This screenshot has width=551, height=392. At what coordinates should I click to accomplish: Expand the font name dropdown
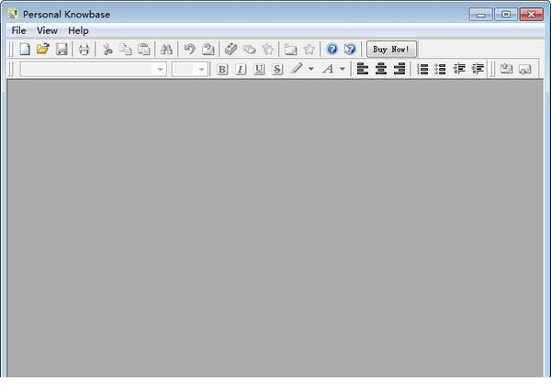coord(160,70)
